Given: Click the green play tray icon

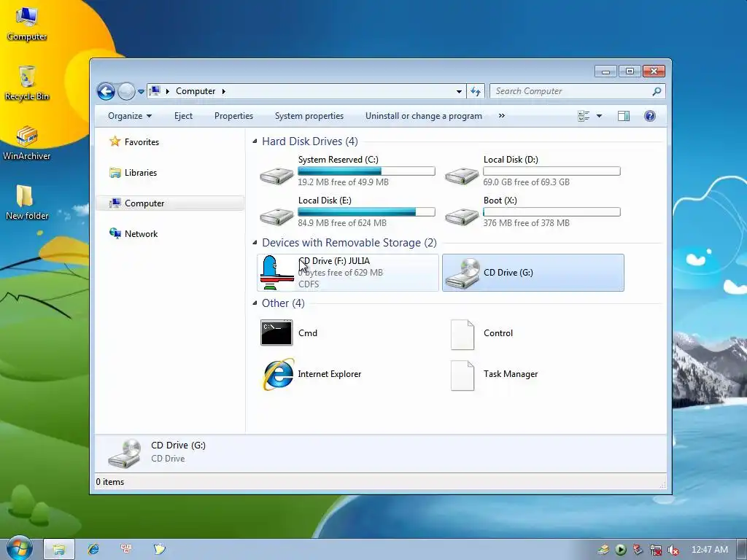Looking at the screenshot, I should point(621,550).
